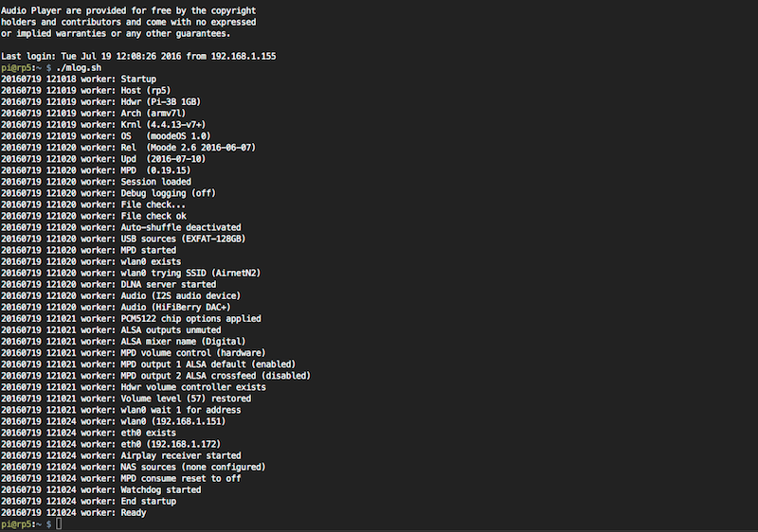The height and width of the screenshot is (532, 758).
Task: Click the ./mlog.sh command text
Action: pyautogui.click(x=79, y=67)
